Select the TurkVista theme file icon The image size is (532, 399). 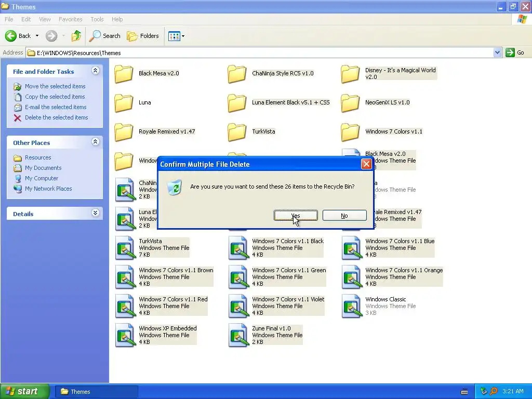[125, 248]
